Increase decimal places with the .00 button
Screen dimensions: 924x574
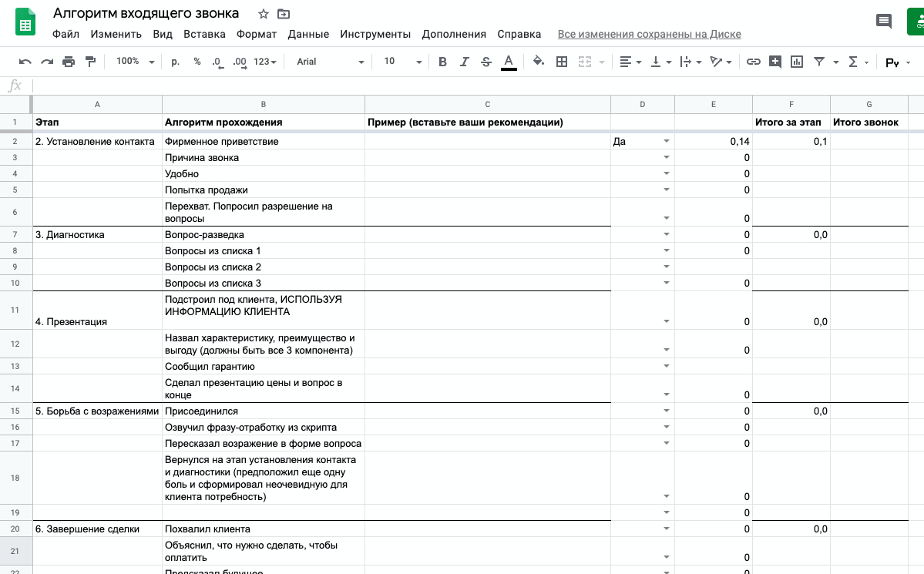(x=240, y=62)
